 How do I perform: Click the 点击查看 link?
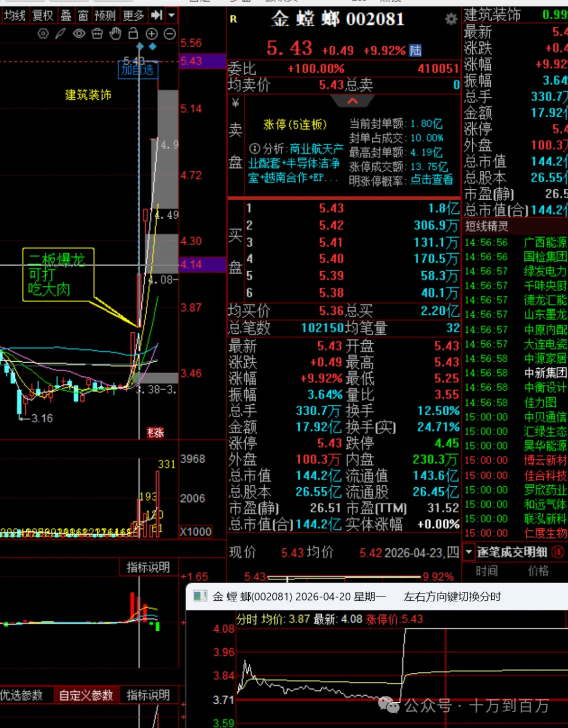(x=431, y=180)
